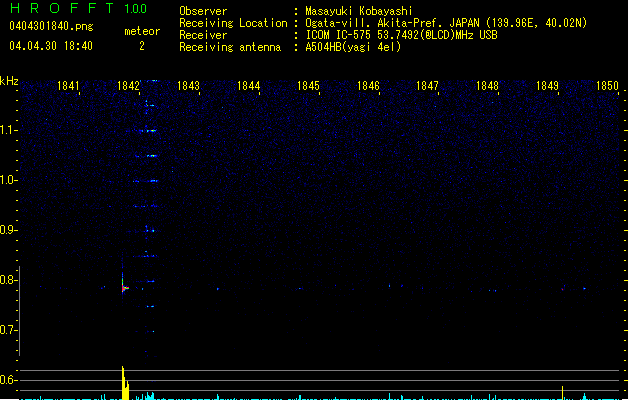Click the 1844 time axis marker
The image size is (629, 400).
248,86
